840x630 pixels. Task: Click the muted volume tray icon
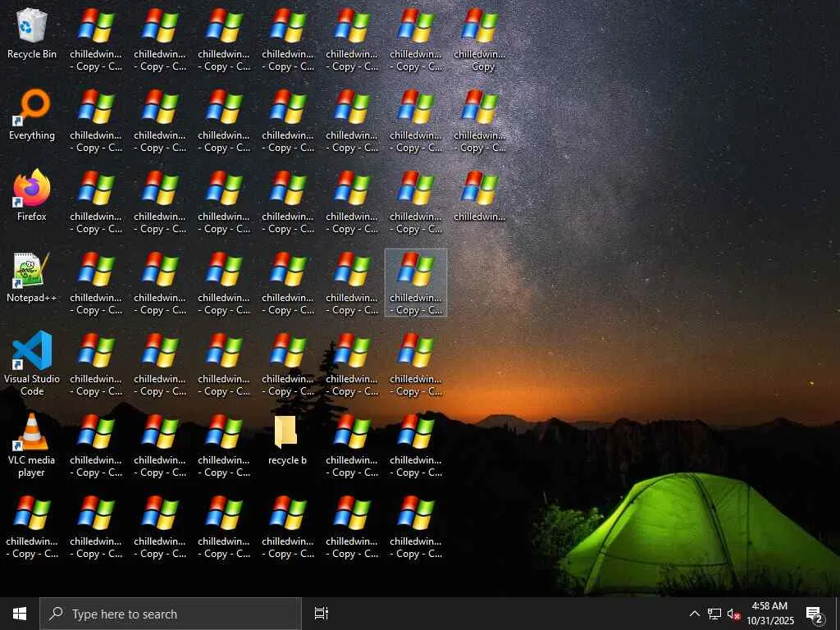[x=733, y=614]
